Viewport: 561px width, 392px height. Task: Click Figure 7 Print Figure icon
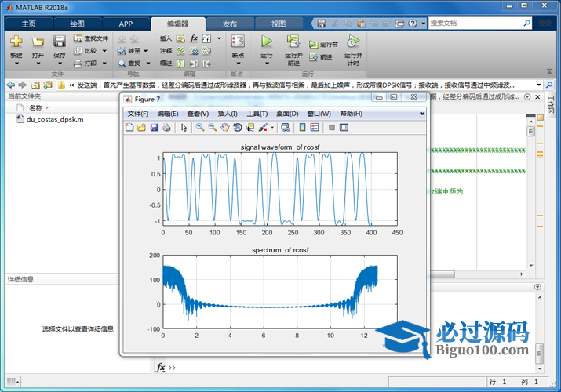pyautogui.click(x=166, y=127)
